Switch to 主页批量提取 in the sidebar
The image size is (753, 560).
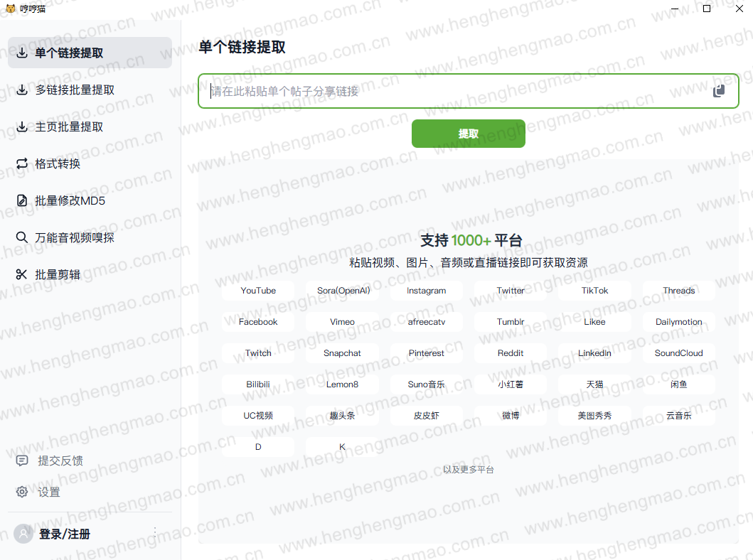[69, 126]
